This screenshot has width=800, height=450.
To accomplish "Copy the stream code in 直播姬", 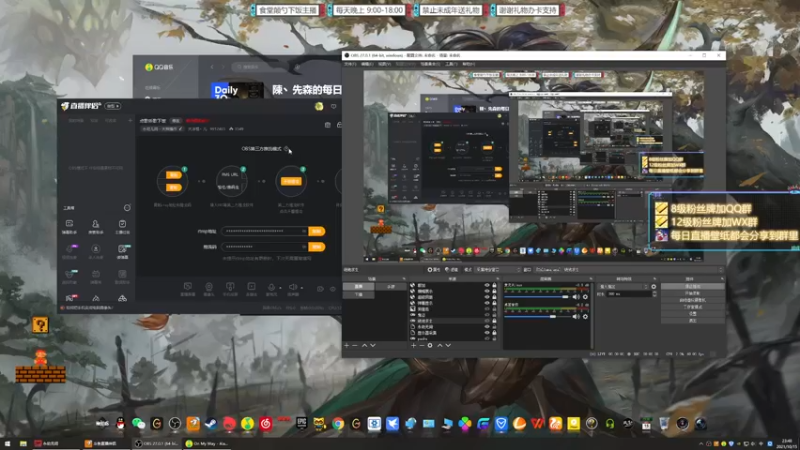I will tap(316, 247).
